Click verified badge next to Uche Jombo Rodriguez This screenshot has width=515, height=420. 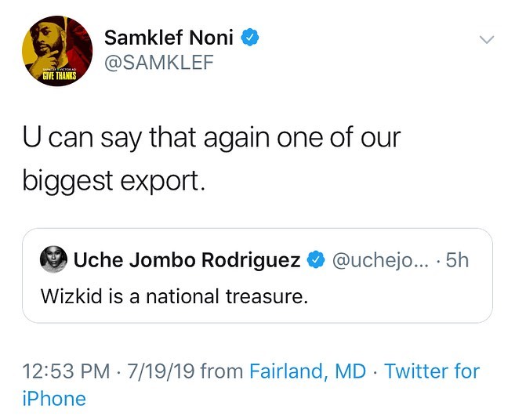(315, 260)
